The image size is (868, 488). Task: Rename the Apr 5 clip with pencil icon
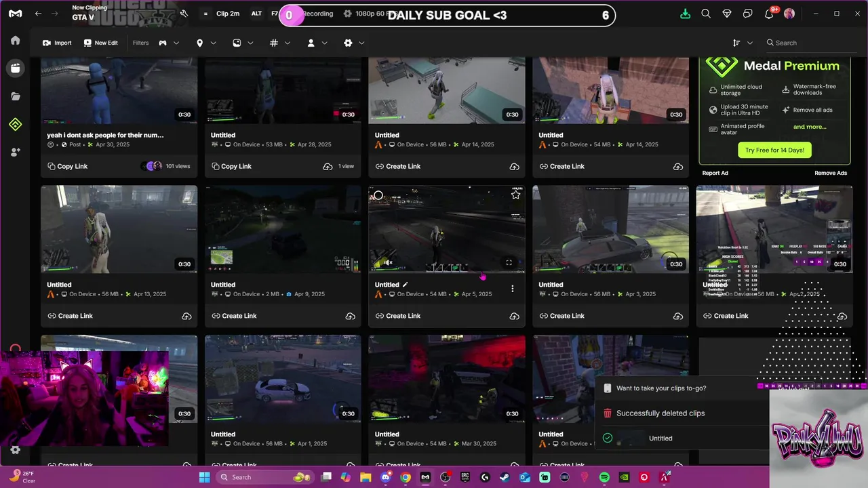(x=406, y=285)
